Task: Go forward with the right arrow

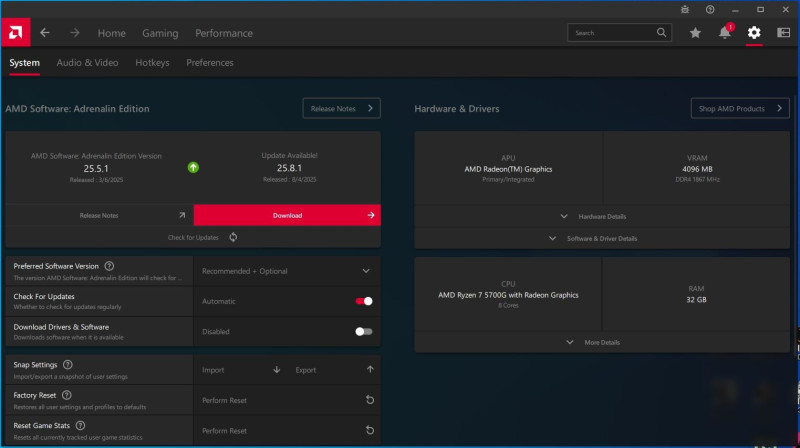Action: pos(74,33)
